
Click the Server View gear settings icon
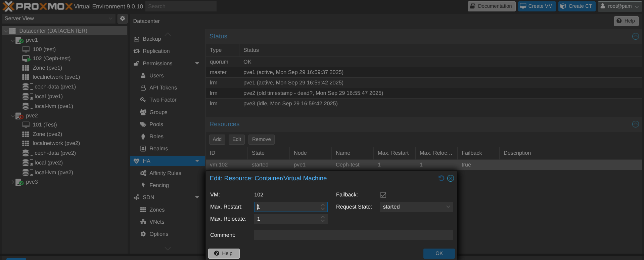123,18
